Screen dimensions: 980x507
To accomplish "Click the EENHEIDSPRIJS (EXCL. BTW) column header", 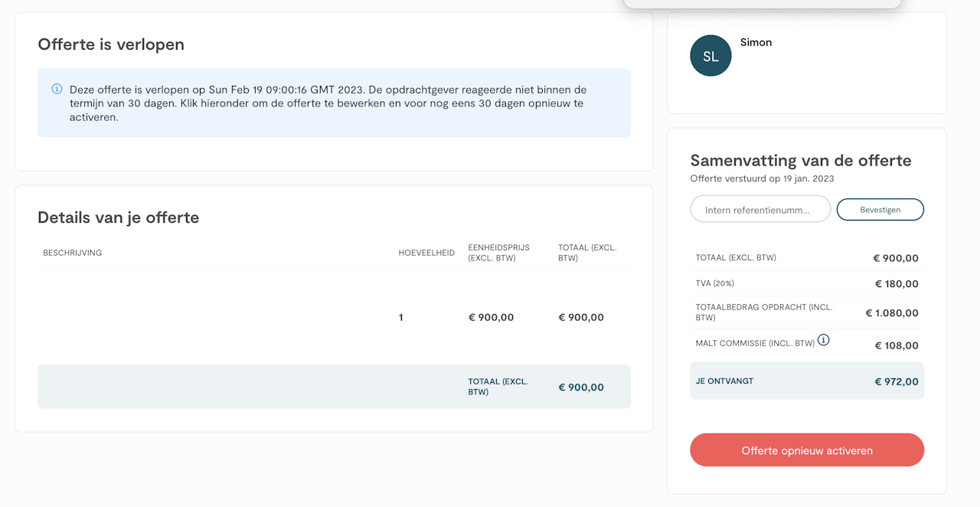I will point(498,253).
